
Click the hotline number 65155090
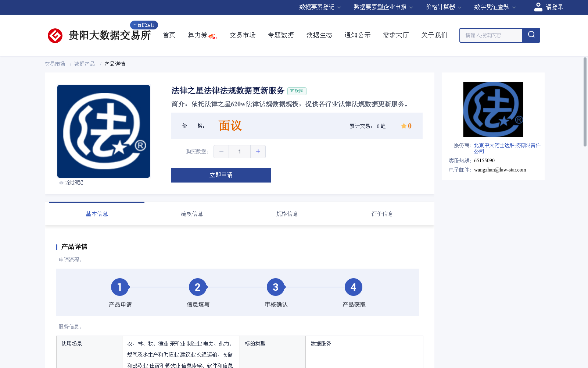(484, 160)
